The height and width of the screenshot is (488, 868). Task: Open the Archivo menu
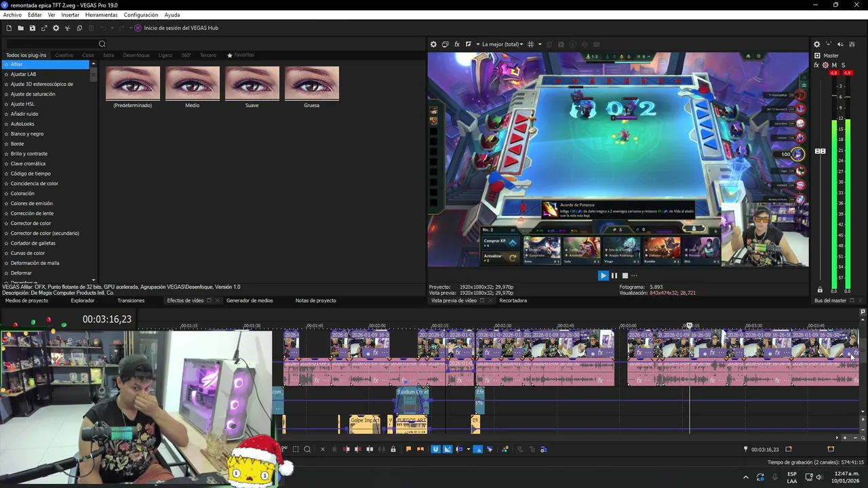coord(12,15)
